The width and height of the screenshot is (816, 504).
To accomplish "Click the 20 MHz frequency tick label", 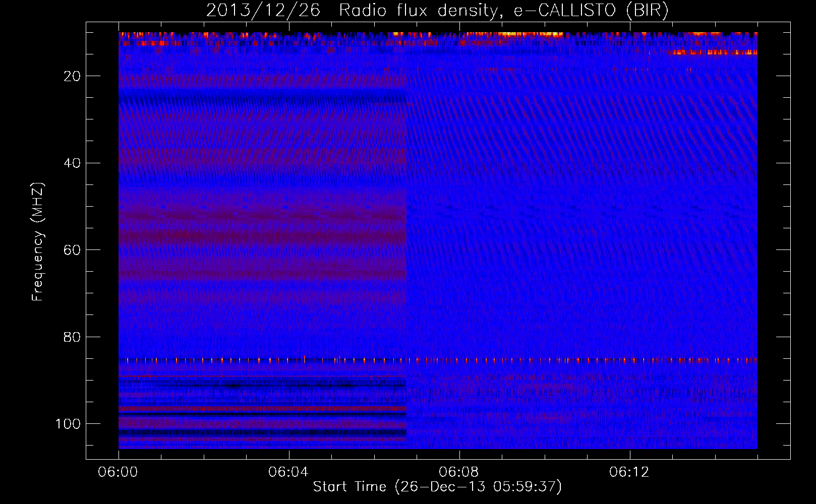I will (73, 76).
